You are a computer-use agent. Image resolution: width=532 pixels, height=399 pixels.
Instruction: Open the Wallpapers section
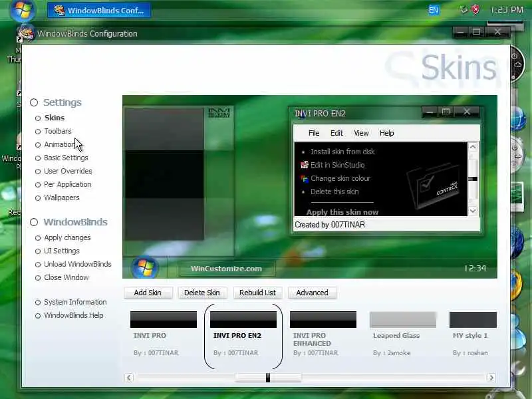(62, 198)
